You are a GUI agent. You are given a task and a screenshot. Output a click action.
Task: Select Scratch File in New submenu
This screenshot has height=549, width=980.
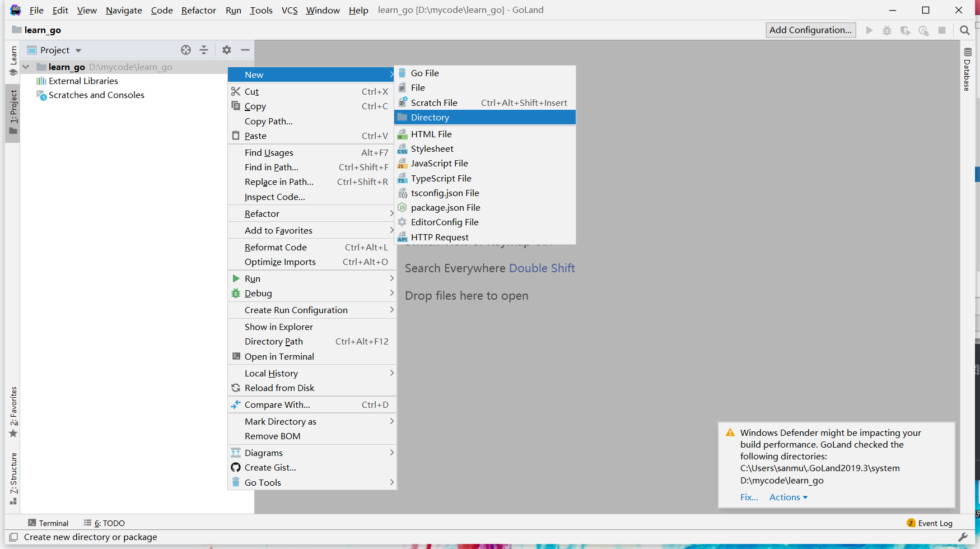485,103
